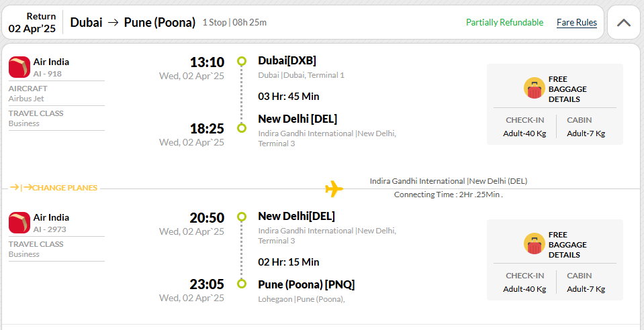The height and width of the screenshot is (330, 644).
Task: Click the AI - 918 flight number
Action: 48,74
